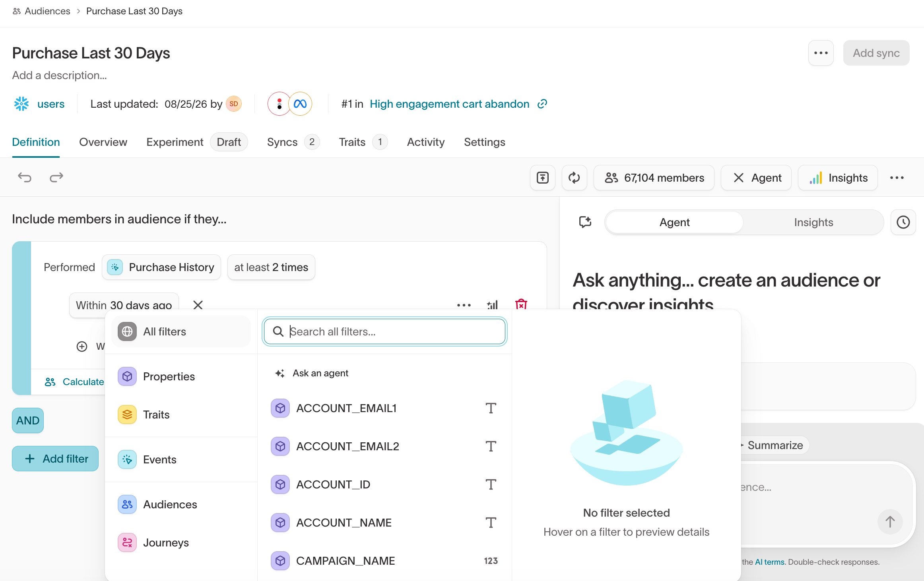Switch to Insights in agent panel
924x581 pixels.
[813, 222]
